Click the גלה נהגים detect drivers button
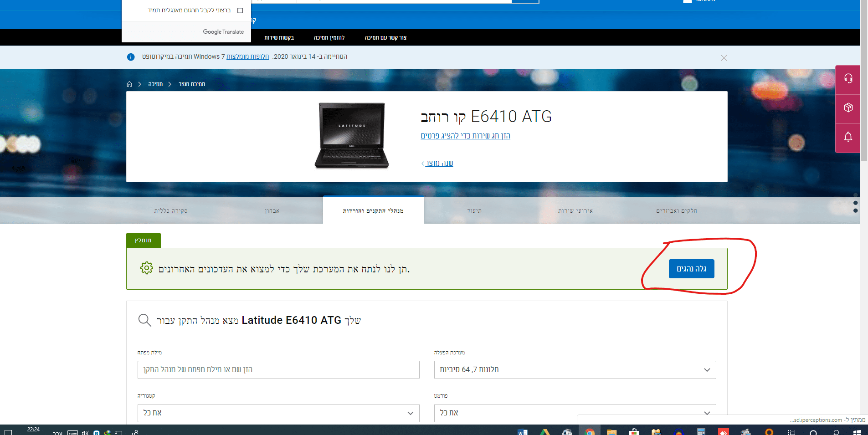The width and height of the screenshot is (868, 435). pyautogui.click(x=691, y=268)
